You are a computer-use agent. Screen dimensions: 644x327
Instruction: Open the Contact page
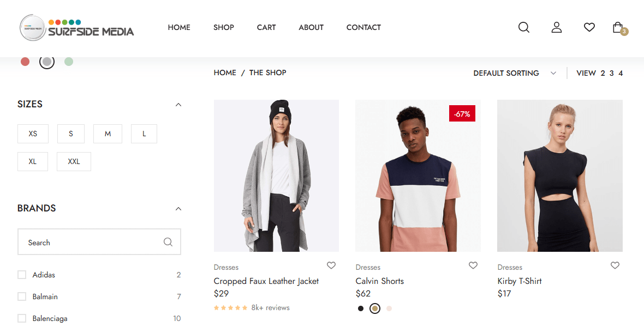[x=363, y=27]
